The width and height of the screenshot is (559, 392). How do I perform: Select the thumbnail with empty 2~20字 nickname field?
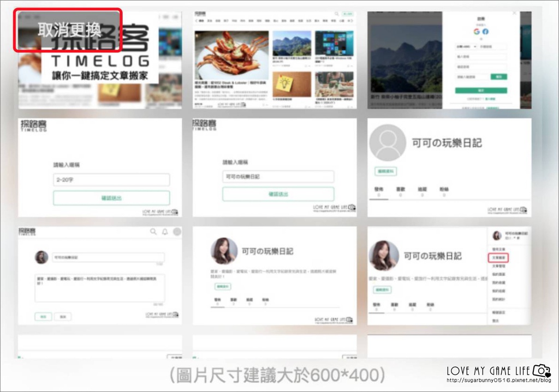pyautogui.click(x=100, y=168)
